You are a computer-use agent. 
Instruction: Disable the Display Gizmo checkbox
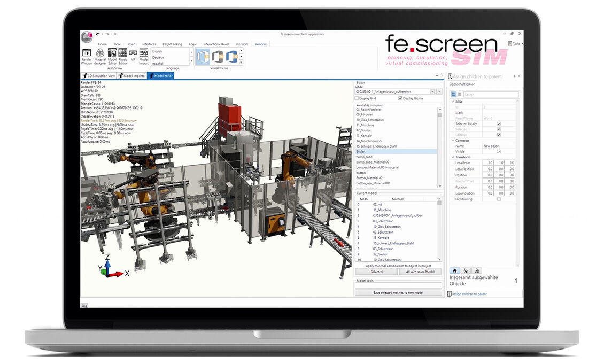coord(400,98)
